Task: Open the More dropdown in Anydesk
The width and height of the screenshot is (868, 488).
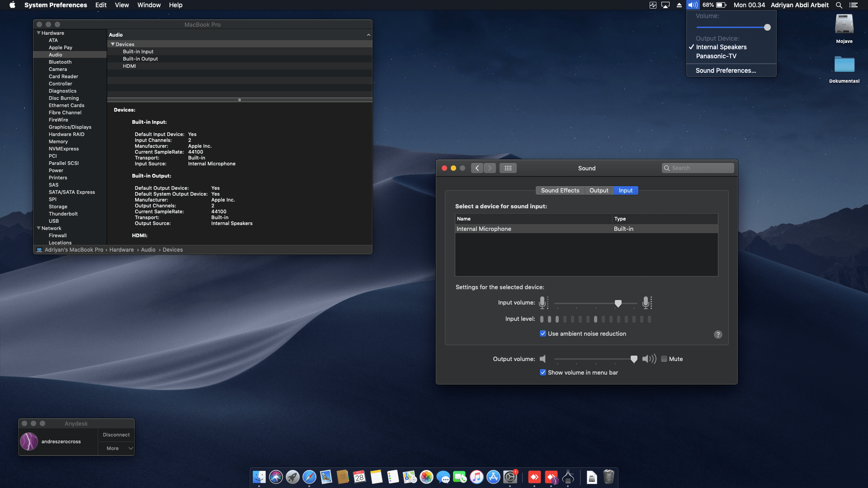Action: pos(117,448)
